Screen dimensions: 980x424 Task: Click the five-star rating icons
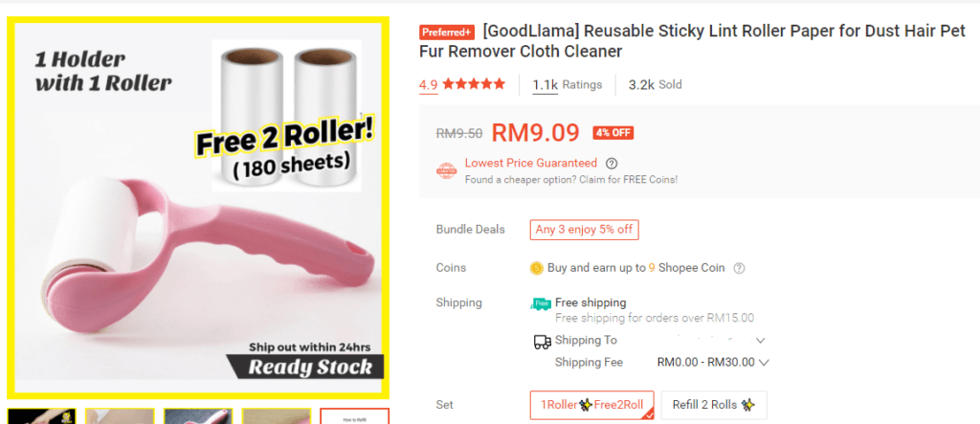(x=474, y=84)
